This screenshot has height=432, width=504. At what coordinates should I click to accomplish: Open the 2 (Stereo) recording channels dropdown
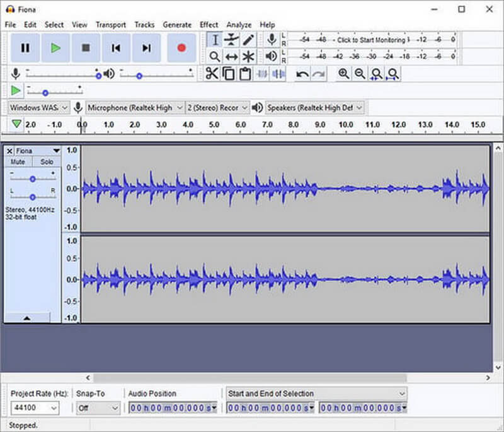217,107
